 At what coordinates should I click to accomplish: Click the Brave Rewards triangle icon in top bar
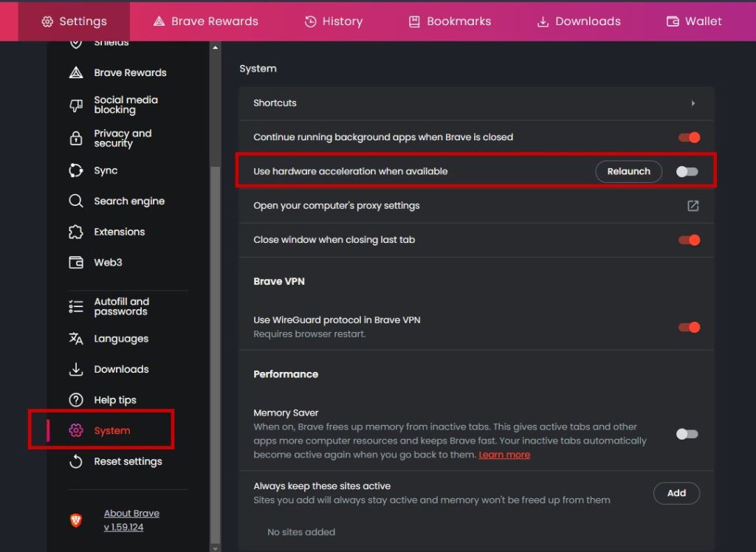coord(159,21)
